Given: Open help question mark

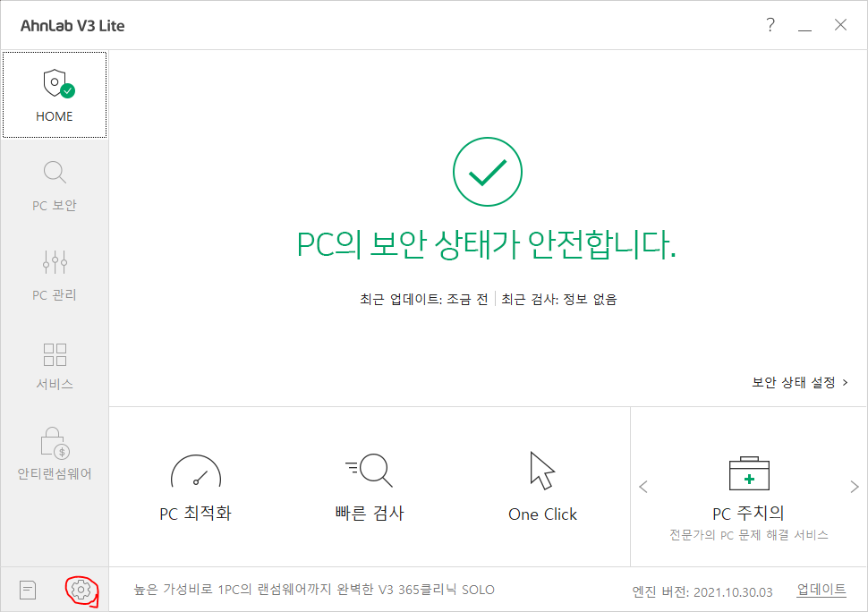Looking at the screenshot, I should coord(770,25).
